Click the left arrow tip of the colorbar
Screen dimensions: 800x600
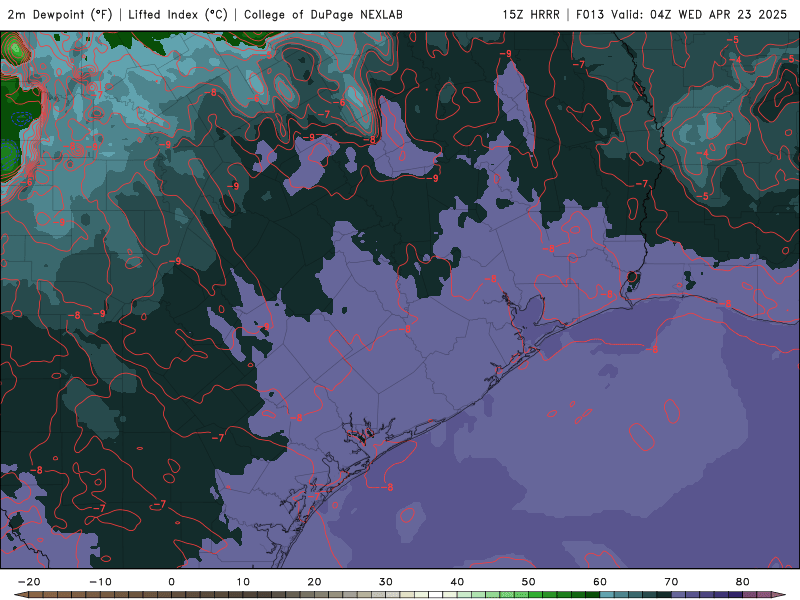point(20,594)
